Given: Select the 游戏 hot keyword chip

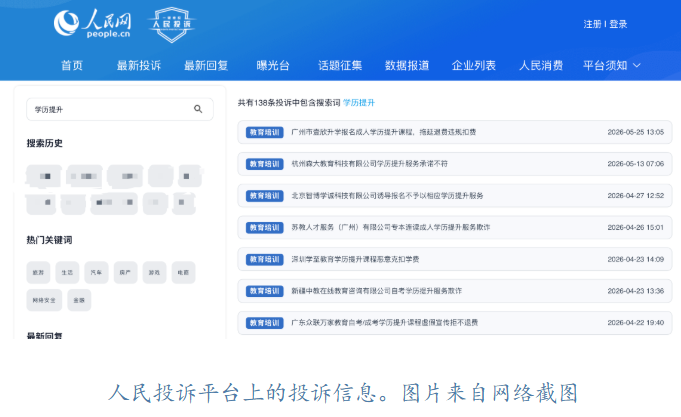Looking at the screenshot, I should point(154,272).
